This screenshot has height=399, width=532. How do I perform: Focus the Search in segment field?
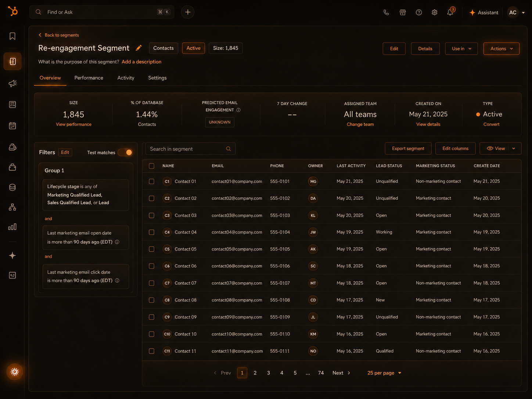tap(190, 149)
